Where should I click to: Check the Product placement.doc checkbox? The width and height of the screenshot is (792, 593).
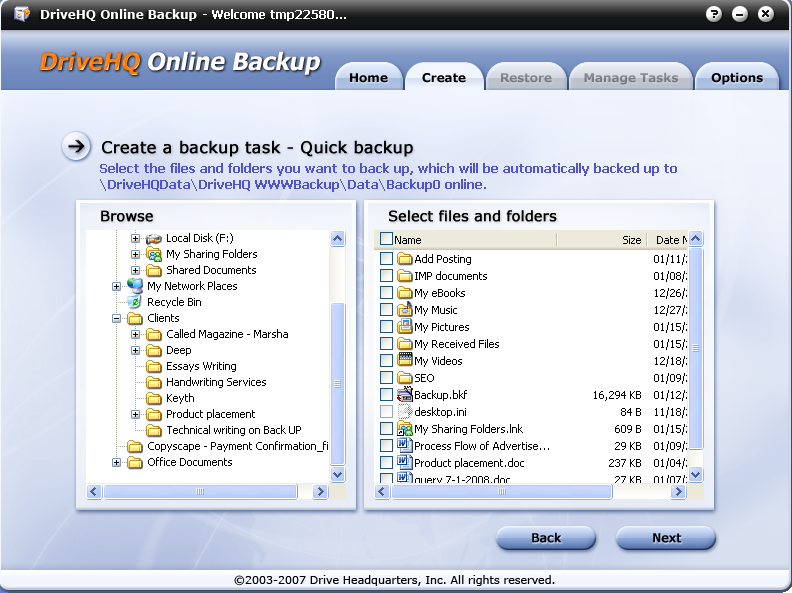[x=386, y=463]
